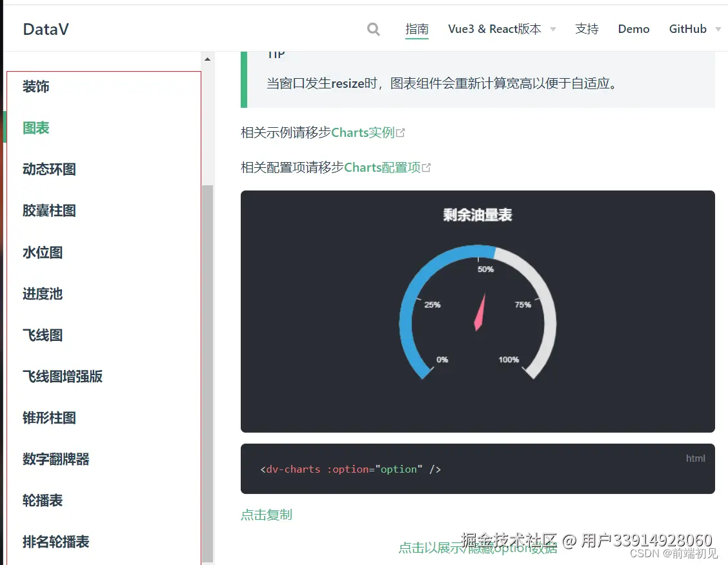Click the 75% gauge label
This screenshot has height=565, width=728.
[x=523, y=305]
